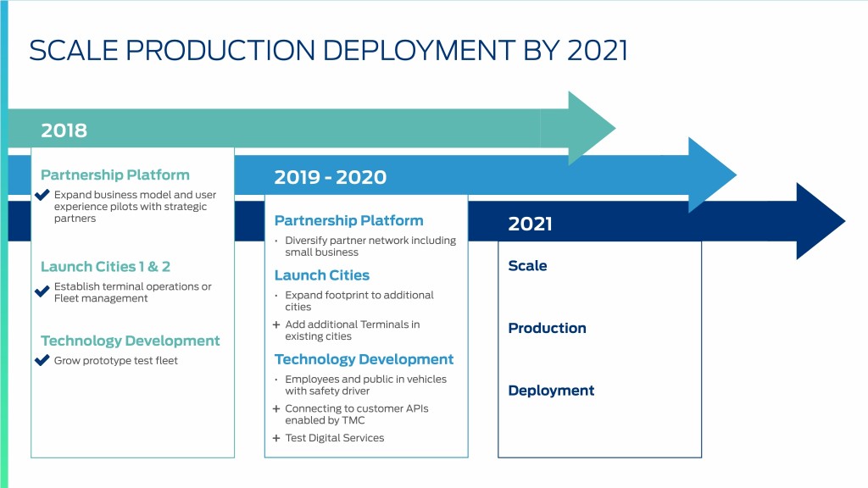The width and height of the screenshot is (868, 488).
Task: Click the "Production" heading in the 2021 box
Action: coord(547,329)
